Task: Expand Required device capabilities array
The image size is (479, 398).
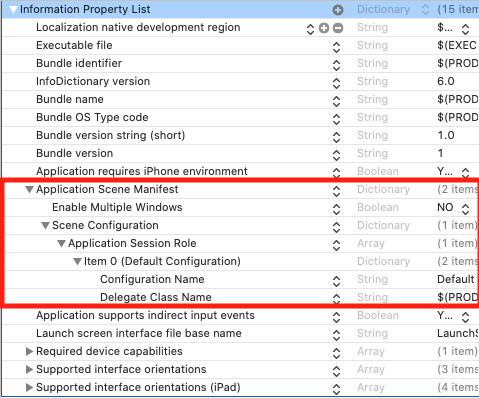Action: coord(29,351)
